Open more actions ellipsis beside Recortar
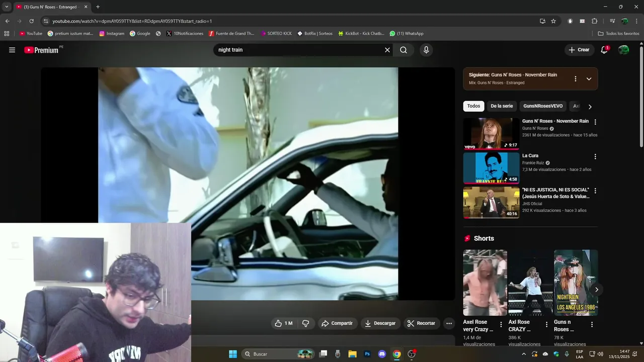 (449, 323)
